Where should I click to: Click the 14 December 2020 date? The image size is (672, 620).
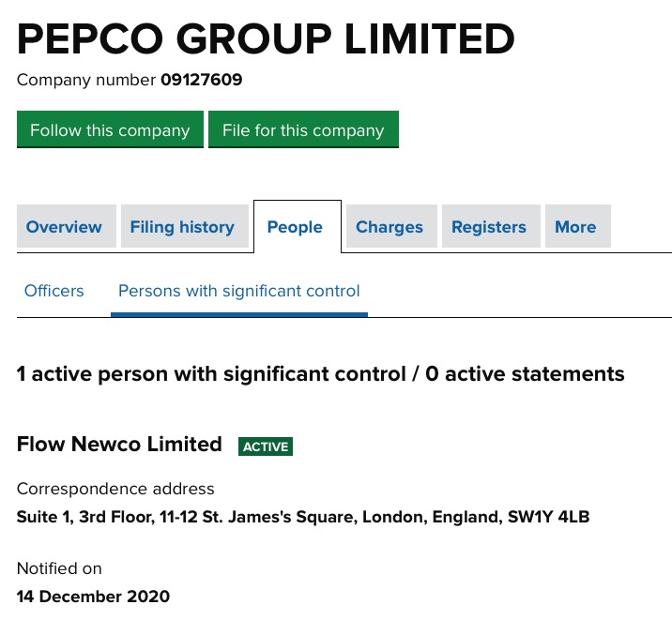(x=93, y=597)
